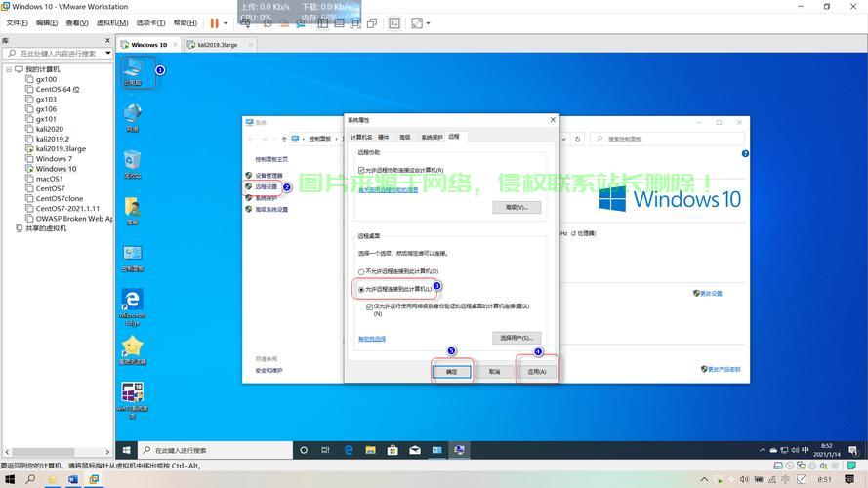Click the System window help question icon
The image size is (868, 488).
(x=745, y=154)
